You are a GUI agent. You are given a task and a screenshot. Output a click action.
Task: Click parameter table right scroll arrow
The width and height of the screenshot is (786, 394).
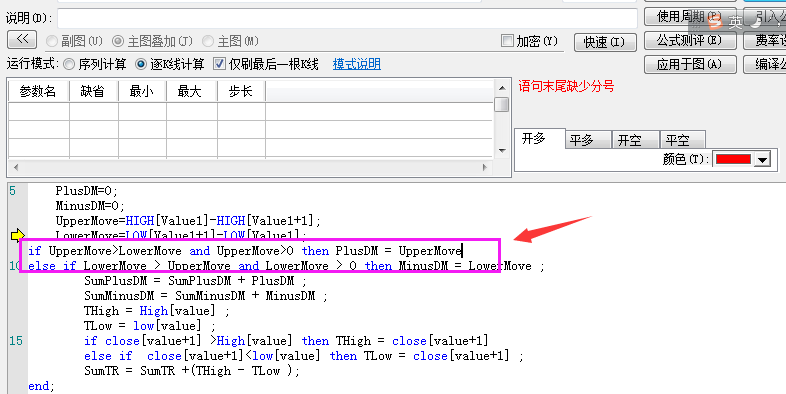(485, 167)
